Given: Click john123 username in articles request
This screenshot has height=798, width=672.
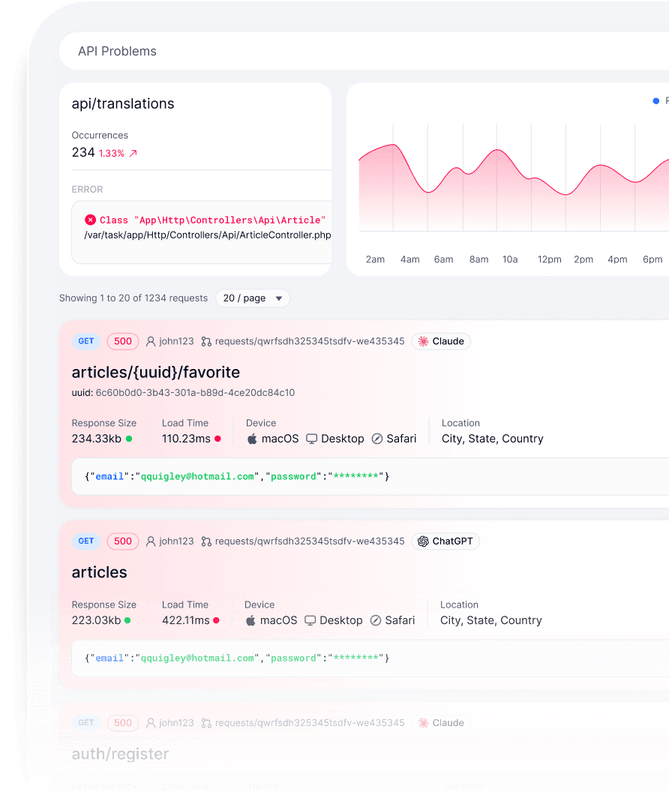Looking at the screenshot, I should click(176, 541).
